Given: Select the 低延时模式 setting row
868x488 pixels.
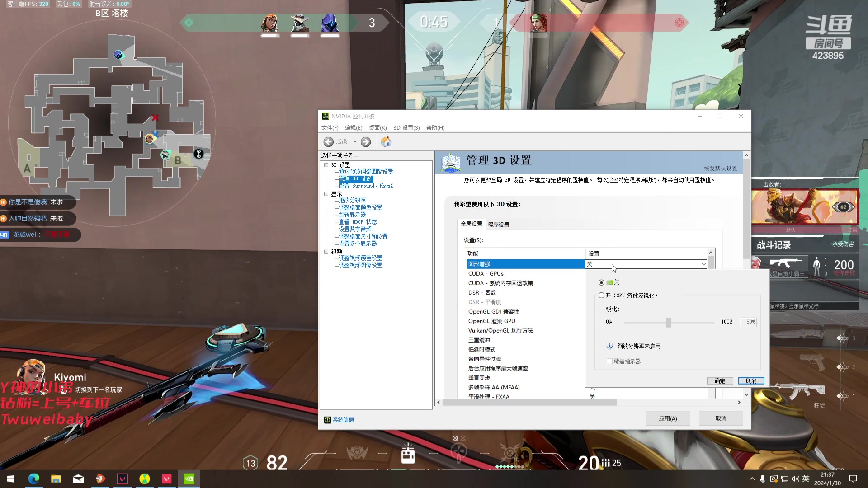Looking at the screenshot, I should click(x=525, y=350).
